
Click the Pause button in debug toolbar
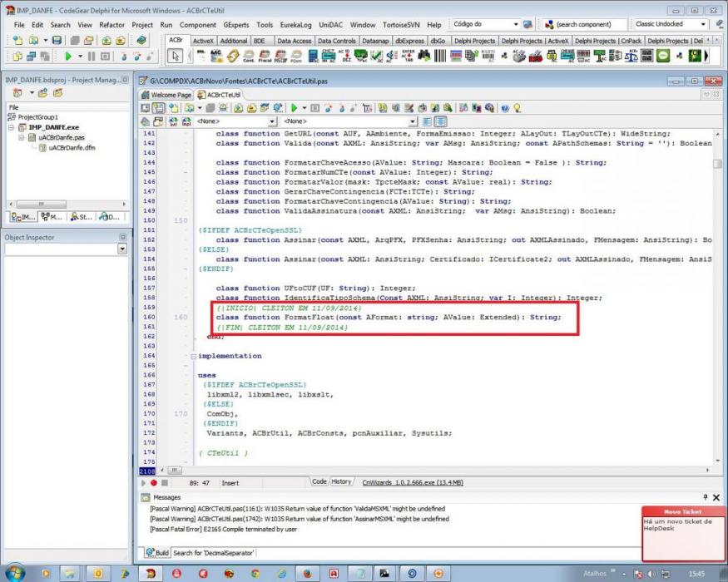click(x=92, y=57)
